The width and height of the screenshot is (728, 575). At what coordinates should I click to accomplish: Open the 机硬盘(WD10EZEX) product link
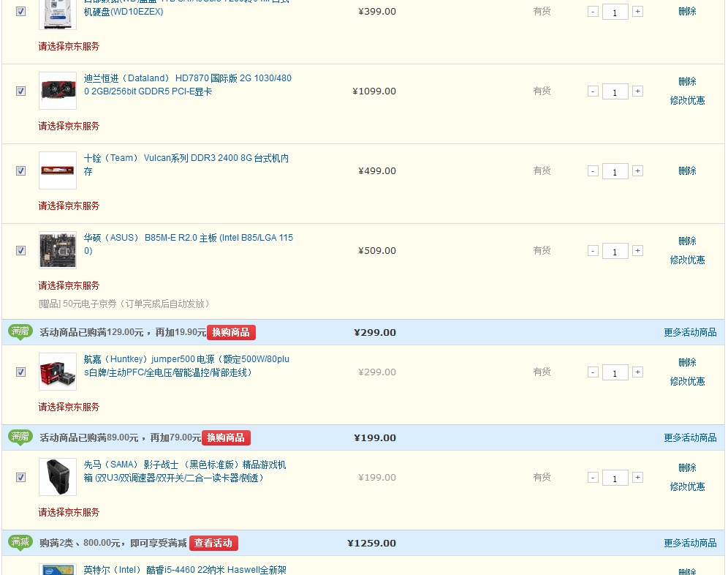coord(124,12)
